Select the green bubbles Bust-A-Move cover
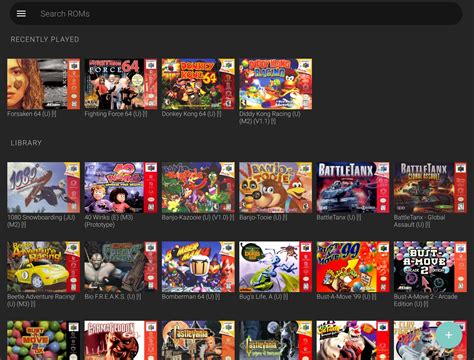Screen dimensions: 474x360 click(43, 340)
